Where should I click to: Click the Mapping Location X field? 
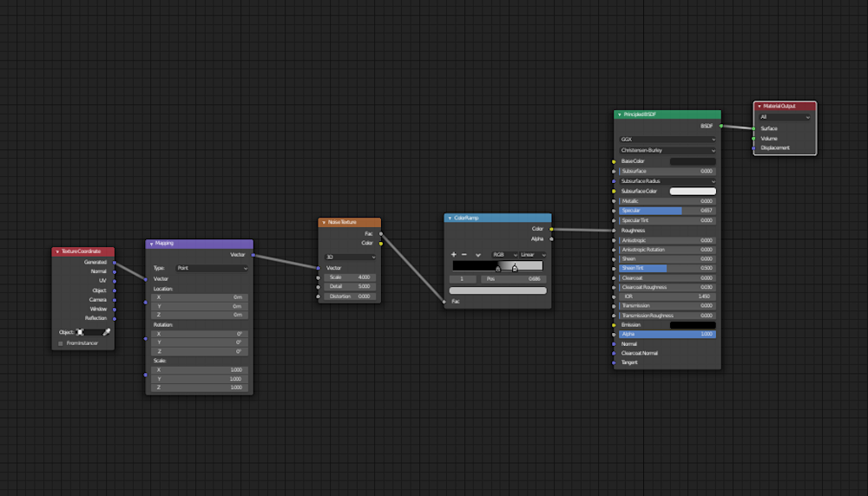200,297
